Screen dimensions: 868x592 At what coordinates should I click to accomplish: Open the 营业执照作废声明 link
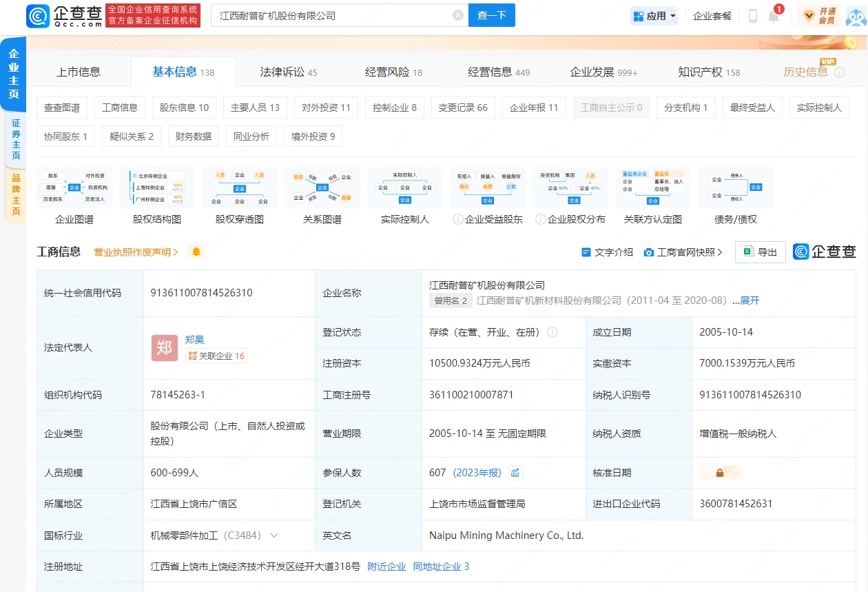pyautogui.click(x=136, y=252)
